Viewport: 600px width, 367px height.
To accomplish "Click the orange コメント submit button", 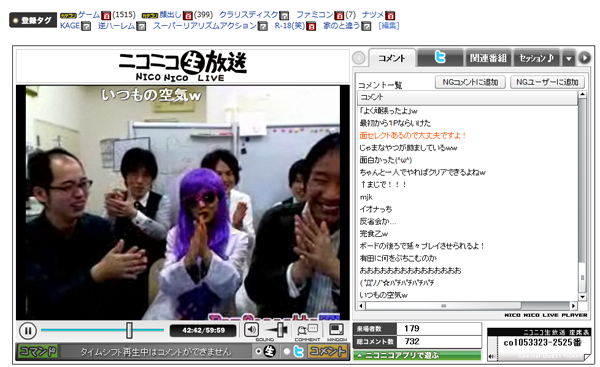I will tap(328, 351).
